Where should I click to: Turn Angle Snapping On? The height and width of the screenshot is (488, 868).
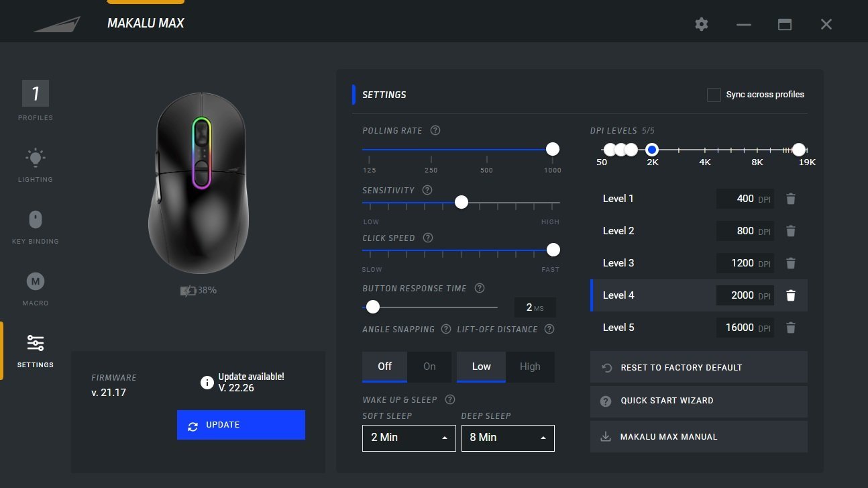pyautogui.click(x=429, y=367)
